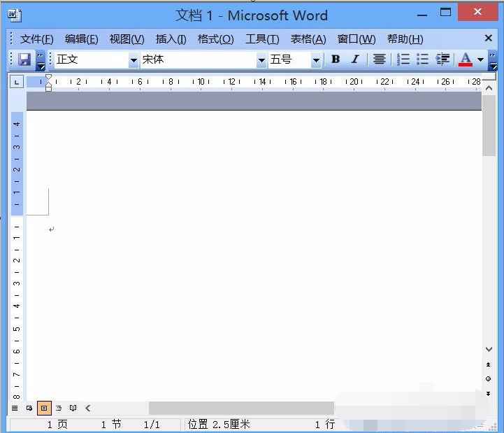Viewport: 504px width, 433px height.
Task: Open the 窗口(W) menu
Action: [357, 39]
